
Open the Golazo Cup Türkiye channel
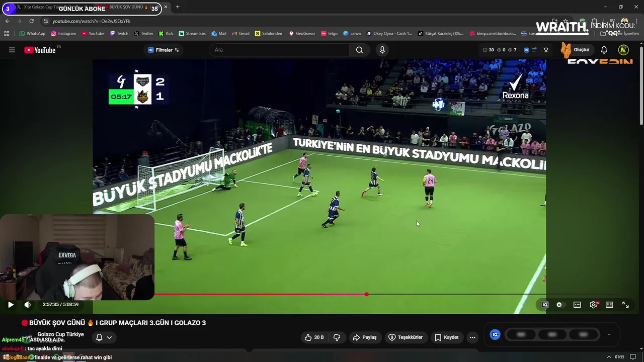[60, 334]
